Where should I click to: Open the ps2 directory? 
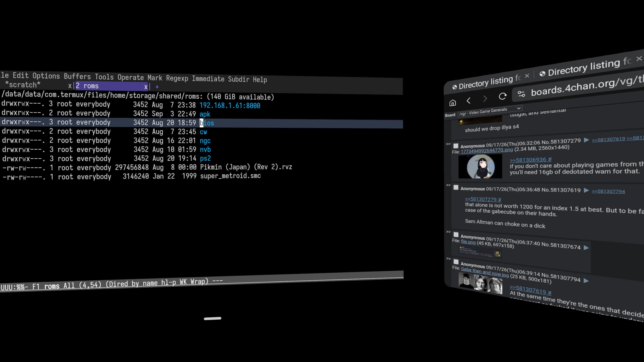point(205,158)
